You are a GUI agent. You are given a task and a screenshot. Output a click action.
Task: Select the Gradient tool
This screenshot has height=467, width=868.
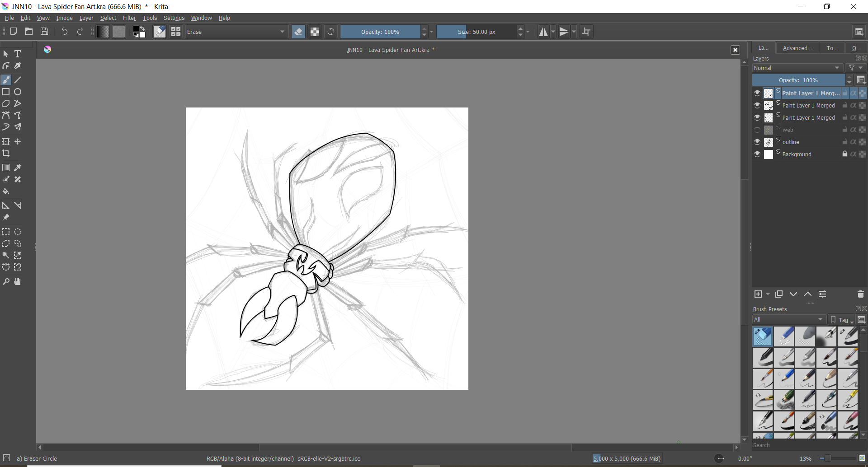pyautogui.click(x=6, y=168)
